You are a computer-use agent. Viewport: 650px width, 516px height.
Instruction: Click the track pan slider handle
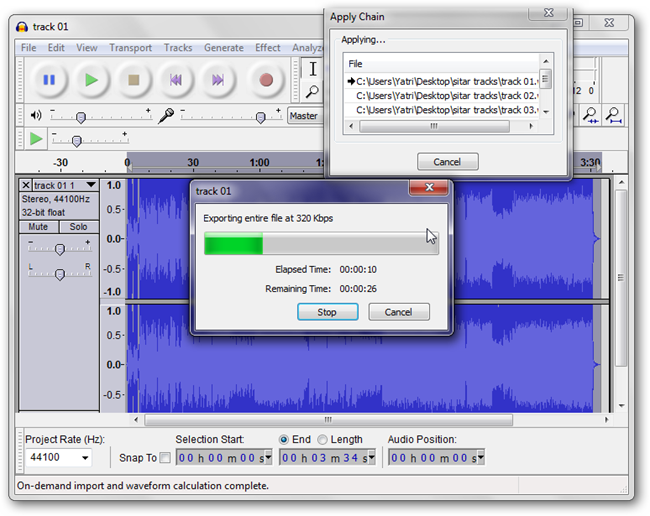coord(60,274)
